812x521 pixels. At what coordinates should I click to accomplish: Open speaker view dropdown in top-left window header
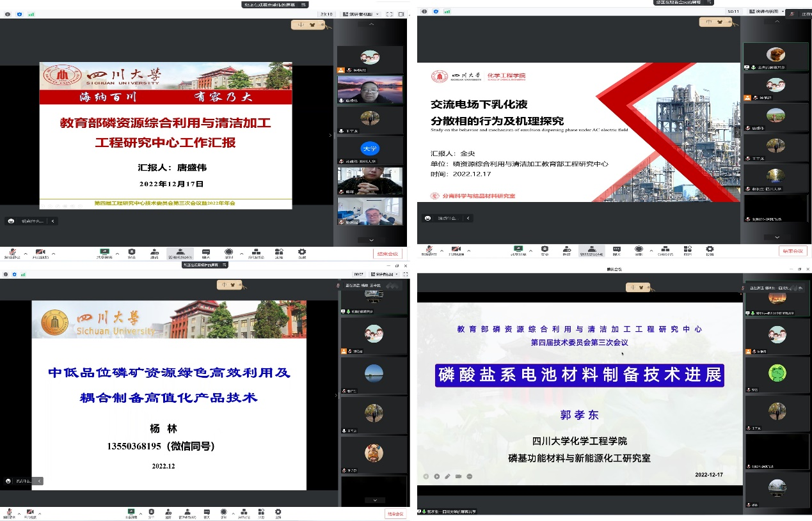point(360,13)
